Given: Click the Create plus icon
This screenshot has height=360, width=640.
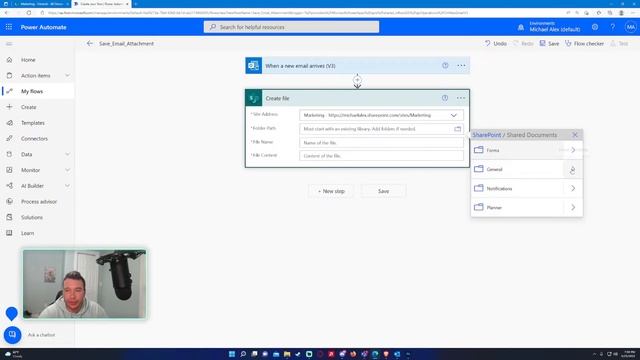Looking at the screenshot, I should (x=9, y=107).
